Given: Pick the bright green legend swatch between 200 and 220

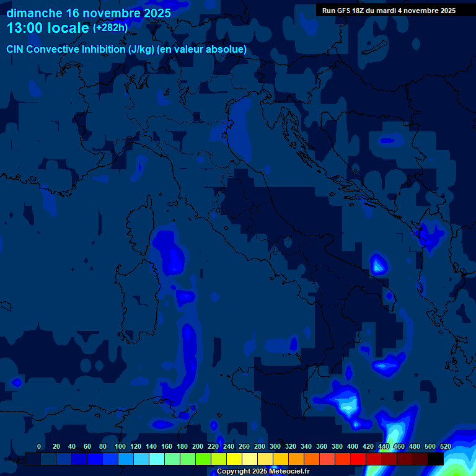Looking at the screenshot, I should coord(203,459).
